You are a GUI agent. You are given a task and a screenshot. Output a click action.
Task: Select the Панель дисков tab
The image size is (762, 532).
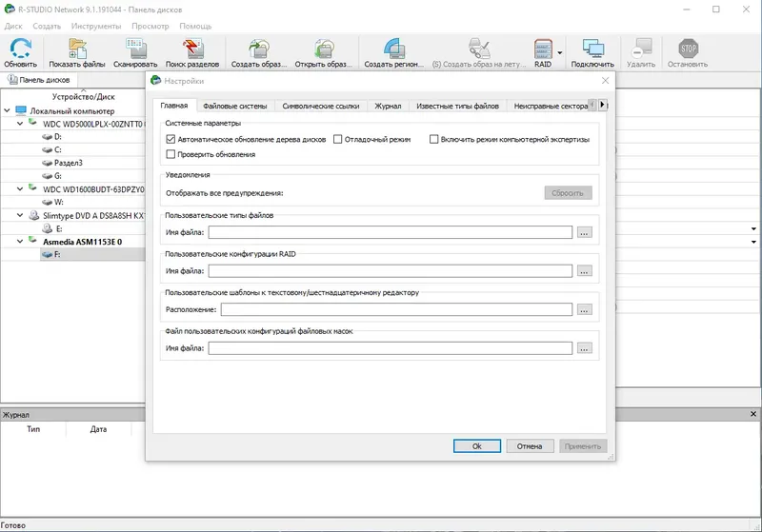pos(39,80)
